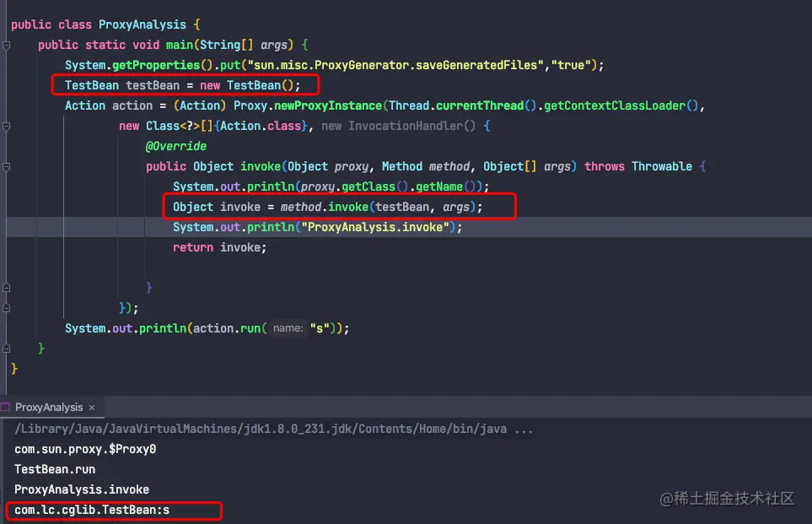This screenshot has height=524, width=812.
Task: Click the newProxyInstance method call
Action: coord(328,105)
